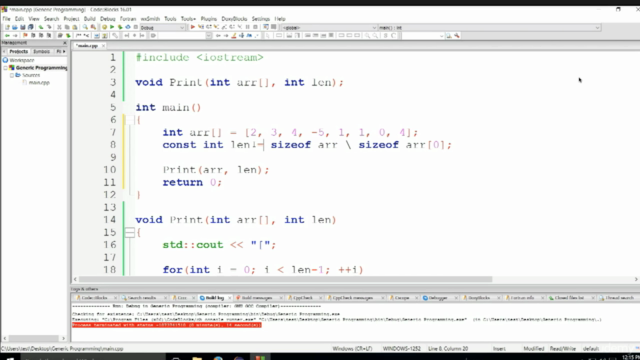This screenshot has height=360, width=640.
Task: Collapse the Generic Programming project node
Action: pyautogui.click(x=6, y=68)
